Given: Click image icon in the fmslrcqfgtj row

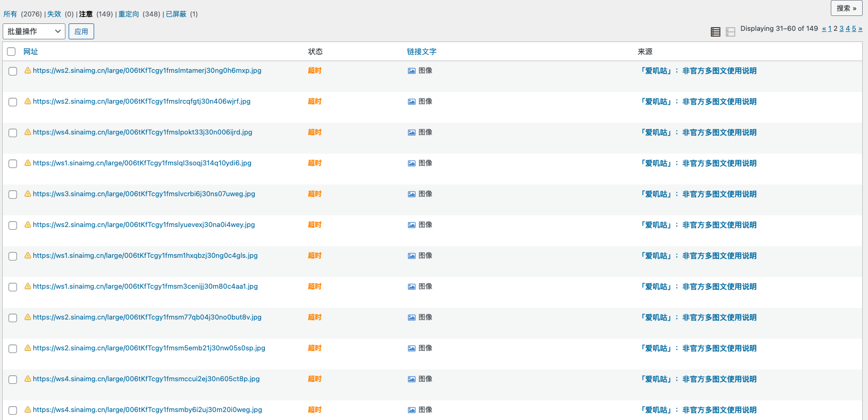Looking at the screenshot, I should coord(411,102).
